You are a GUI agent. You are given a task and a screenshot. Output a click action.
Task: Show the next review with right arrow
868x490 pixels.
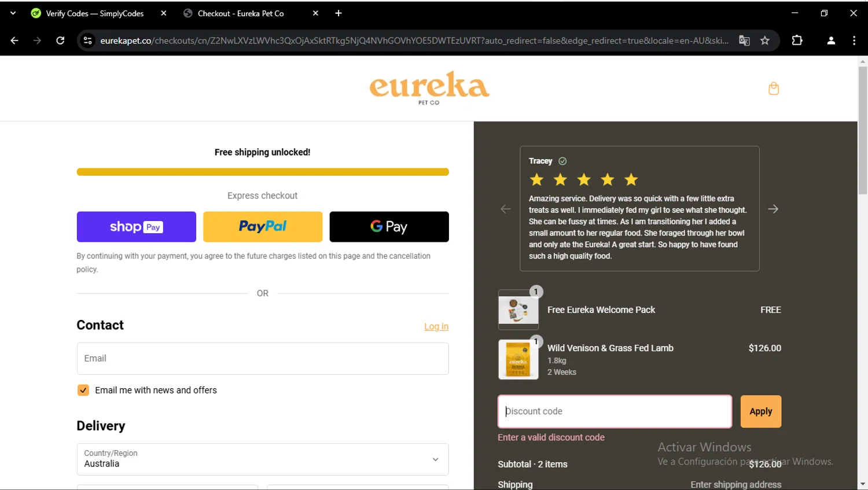pos(773,209)
